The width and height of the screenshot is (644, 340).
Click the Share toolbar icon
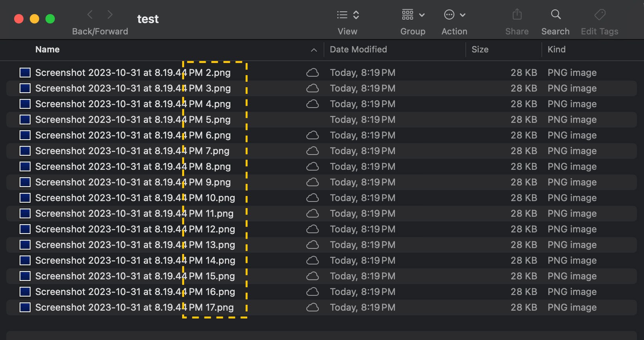click(517, 14)
